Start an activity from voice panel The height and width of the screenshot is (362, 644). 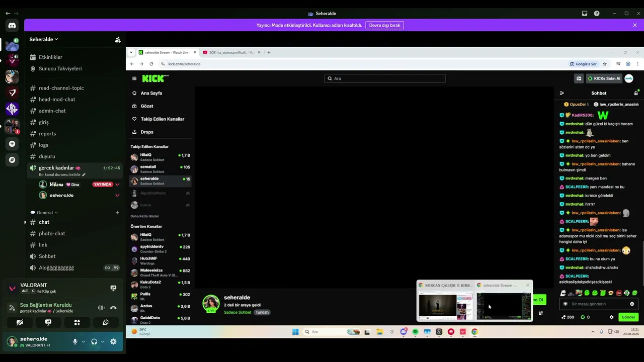pyautogui.click(x=77, y=323)
